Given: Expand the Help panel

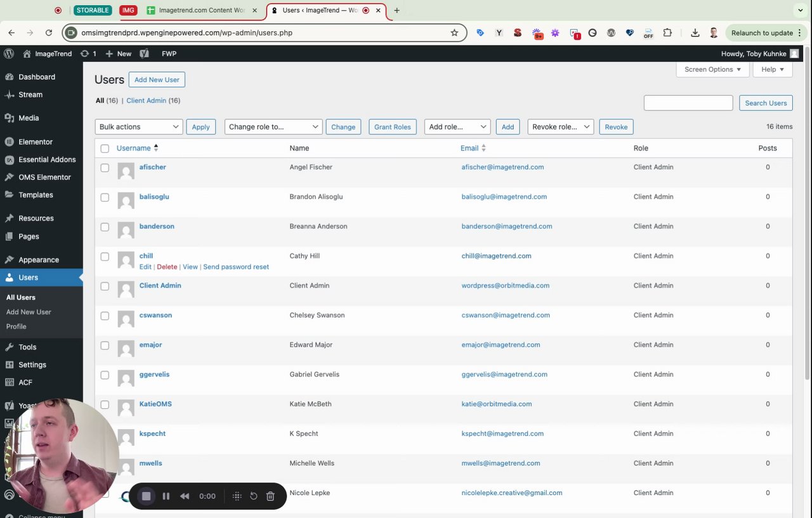Looking at the screenshot, I should (x=773, y=69).
